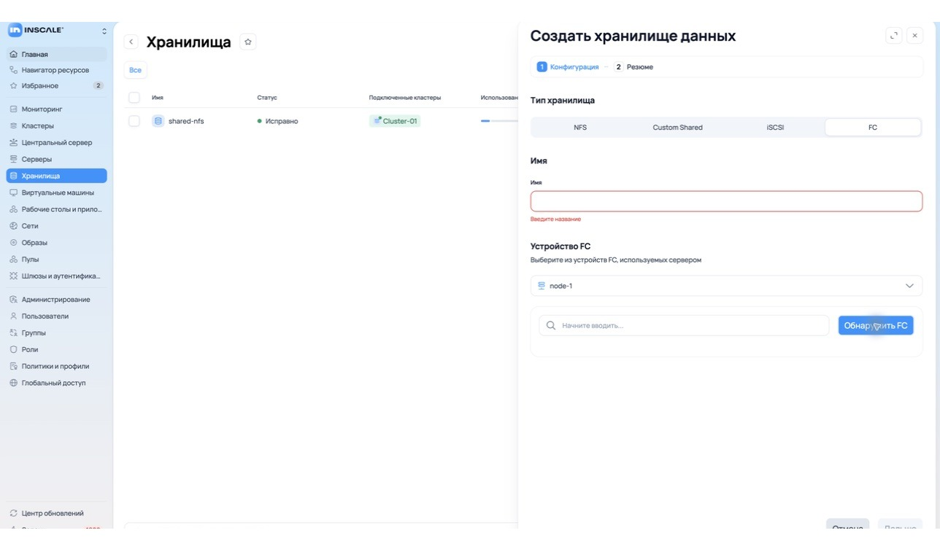Open Пулы in the sidebar
Screen dimensions: 940x560
click(x=56, y=260)
